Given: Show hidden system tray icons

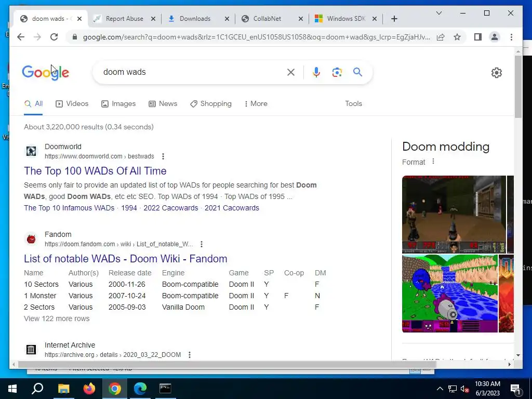Looking at the screenshot, I should point(440,389).
